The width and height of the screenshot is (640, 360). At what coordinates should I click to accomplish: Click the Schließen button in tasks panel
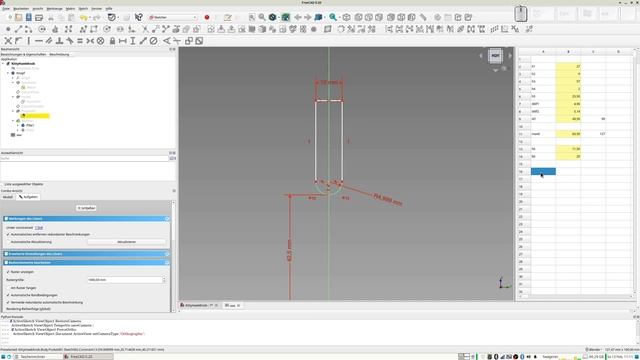point(86,208)
